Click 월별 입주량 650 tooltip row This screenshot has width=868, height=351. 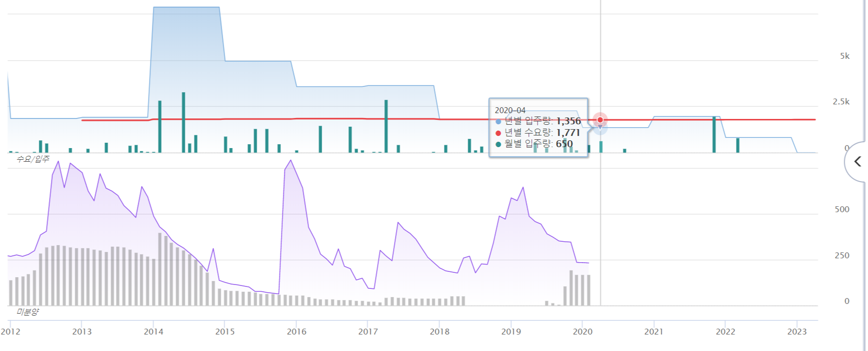coord(534,144)
